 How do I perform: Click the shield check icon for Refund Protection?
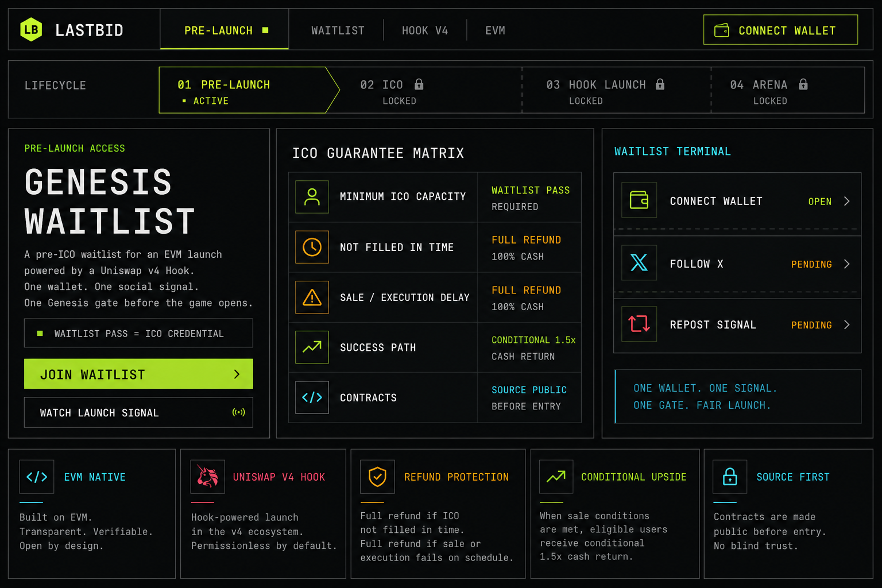tap(377, 477)
